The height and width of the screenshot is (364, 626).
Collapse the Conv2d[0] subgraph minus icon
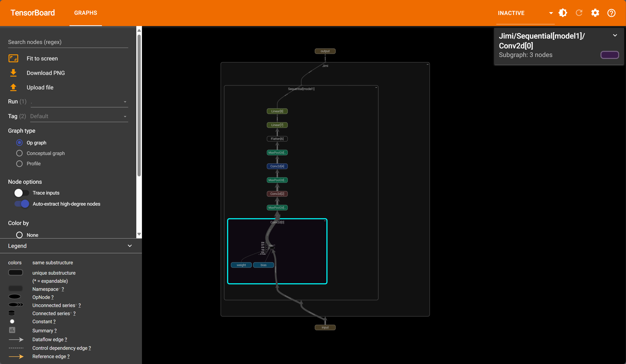pos(325,221)
